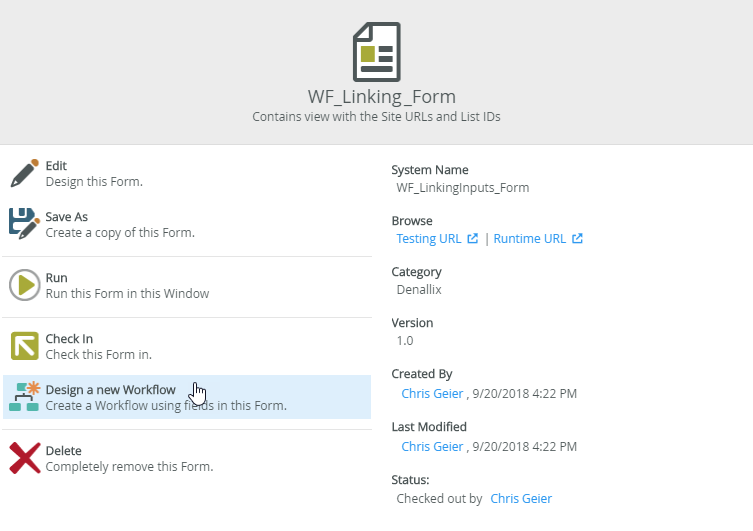Click Chris Geier in Checked out by status

click(x=520, y=498)
